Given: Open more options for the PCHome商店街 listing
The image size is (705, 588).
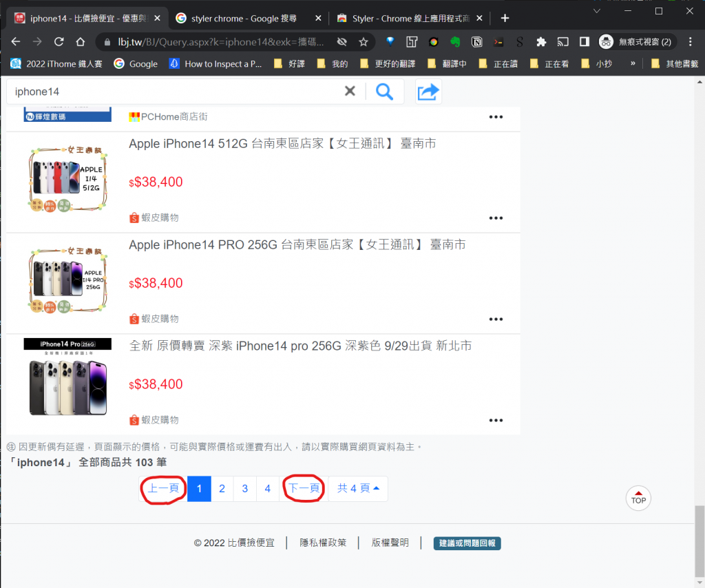Looking at the screenshot, I should [496, 117].
